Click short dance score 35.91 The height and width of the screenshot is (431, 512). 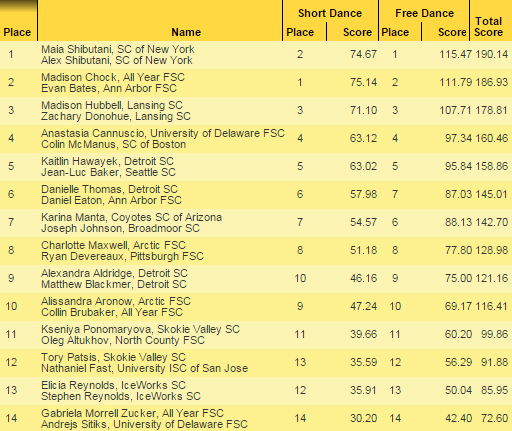363,390
